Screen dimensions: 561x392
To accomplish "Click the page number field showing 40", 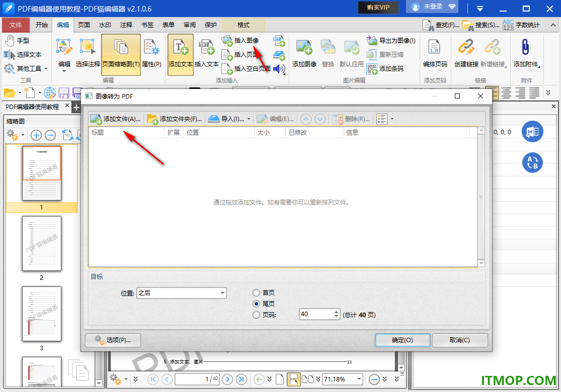I will point(316,314).
